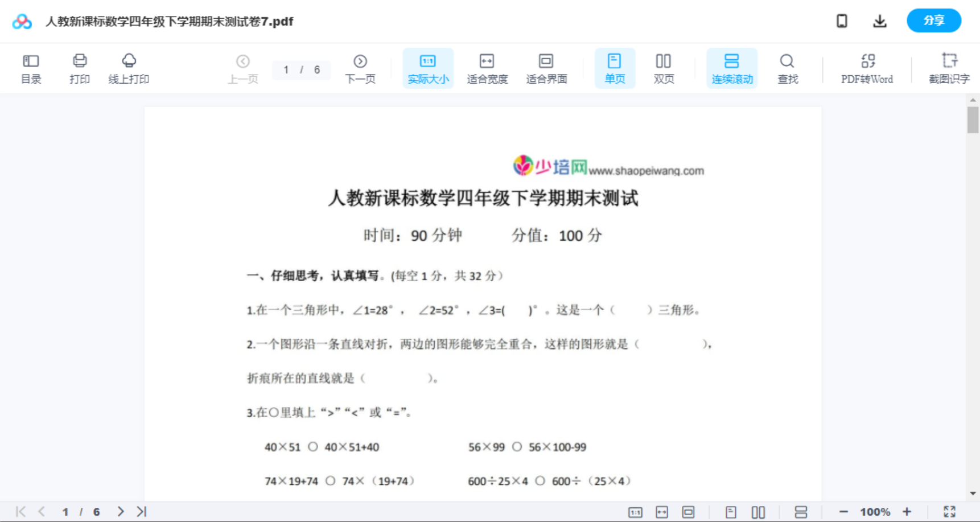980x522 pixels.
Task: Open the 查找 search tool
Action: pos(787,68)
